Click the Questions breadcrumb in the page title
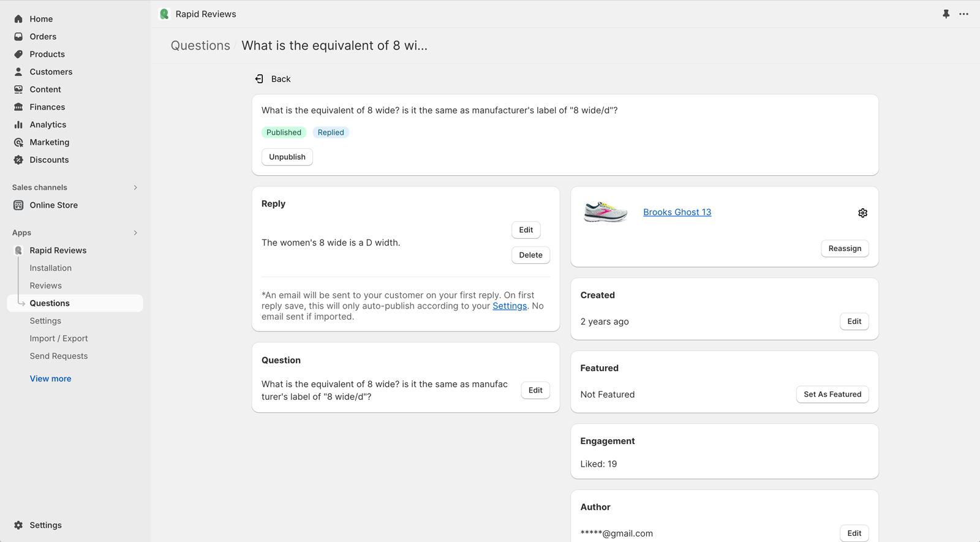Image resolution: width=980 pixels, height=542 pixels. [200, 45]
